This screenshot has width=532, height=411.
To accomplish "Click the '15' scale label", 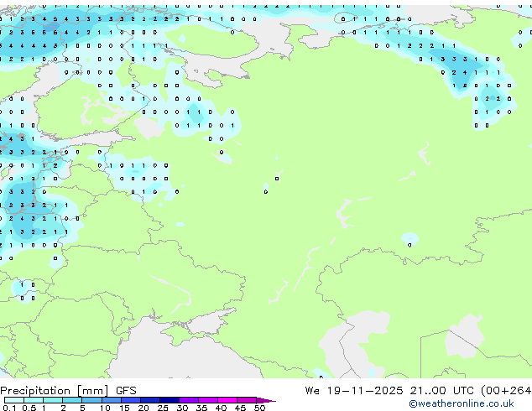I will click(124, 408).
